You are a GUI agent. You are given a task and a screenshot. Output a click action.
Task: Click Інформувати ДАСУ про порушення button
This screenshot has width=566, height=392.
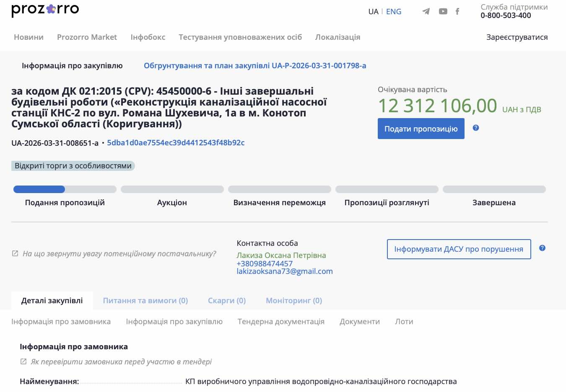click(459, 249)
